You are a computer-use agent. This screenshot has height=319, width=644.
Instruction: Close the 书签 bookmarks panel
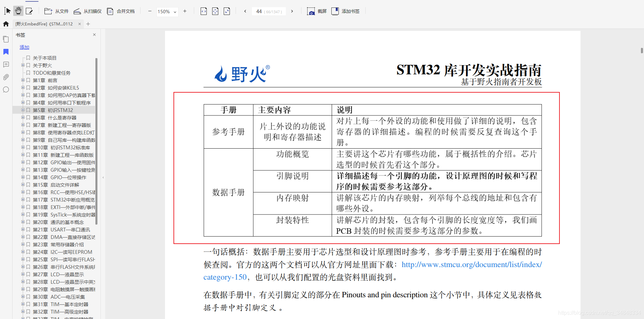[x=94, y=35]
